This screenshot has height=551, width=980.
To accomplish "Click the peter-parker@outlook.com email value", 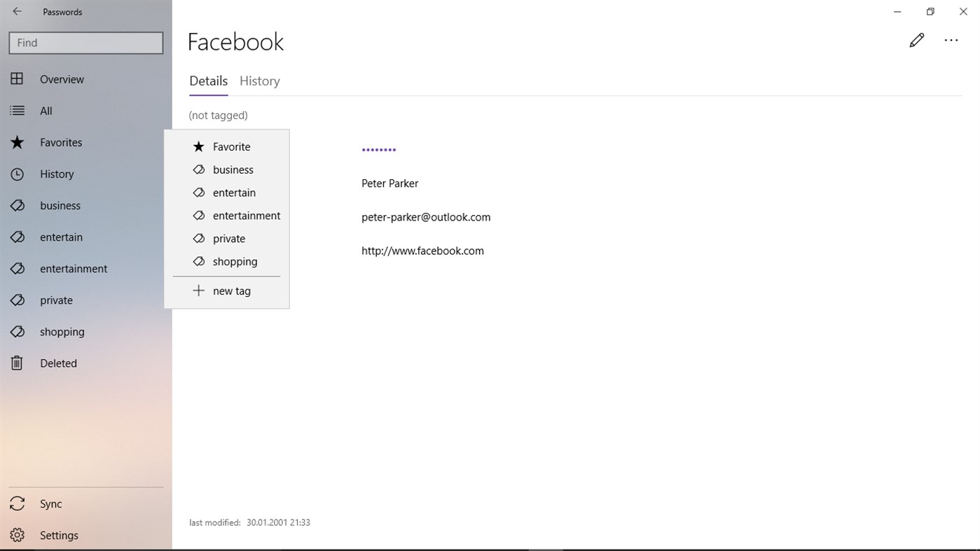I will click(426, 217).
